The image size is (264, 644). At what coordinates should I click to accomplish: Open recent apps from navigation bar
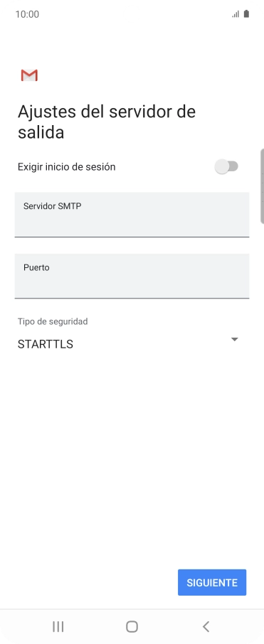58,626
